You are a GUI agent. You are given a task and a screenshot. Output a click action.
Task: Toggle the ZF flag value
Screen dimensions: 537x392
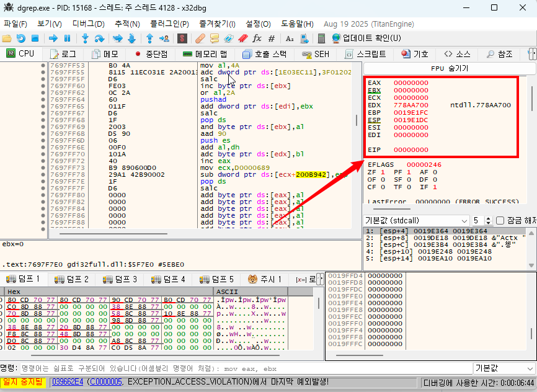tap(382, 172)
